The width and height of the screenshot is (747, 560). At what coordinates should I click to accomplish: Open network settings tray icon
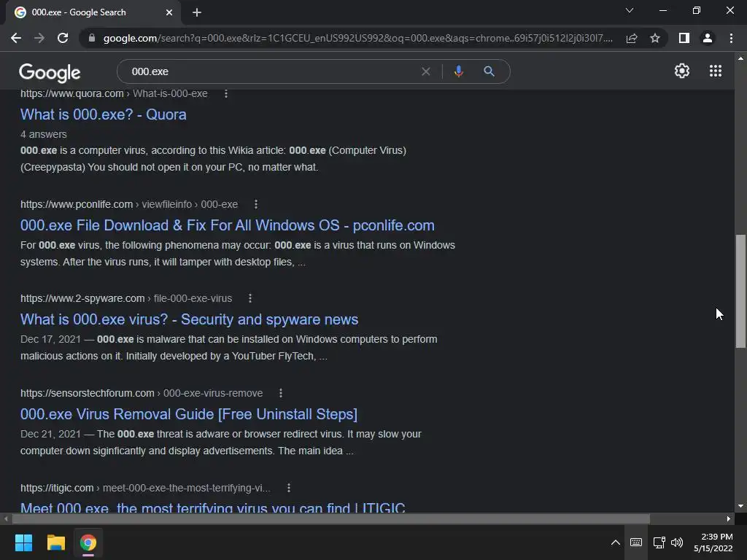pyautogui.click(x=659, y=542)
